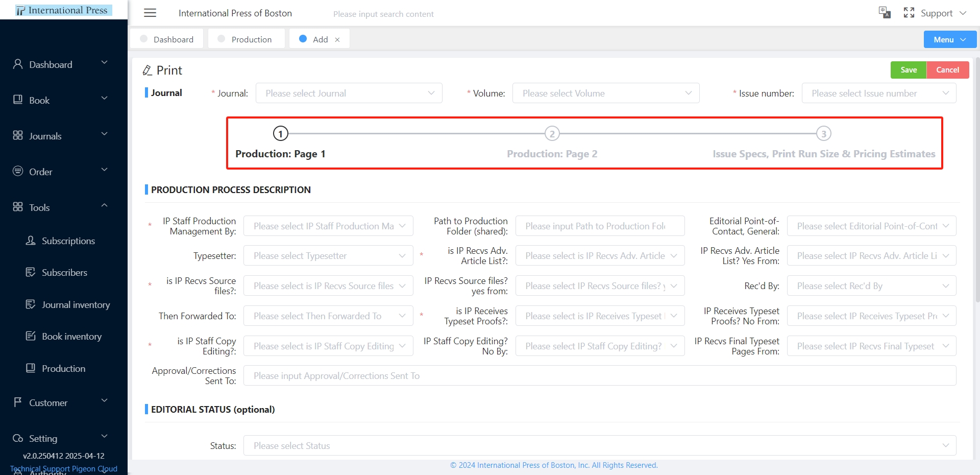Click the red Cancel button
980x475 pixels.
948,70
